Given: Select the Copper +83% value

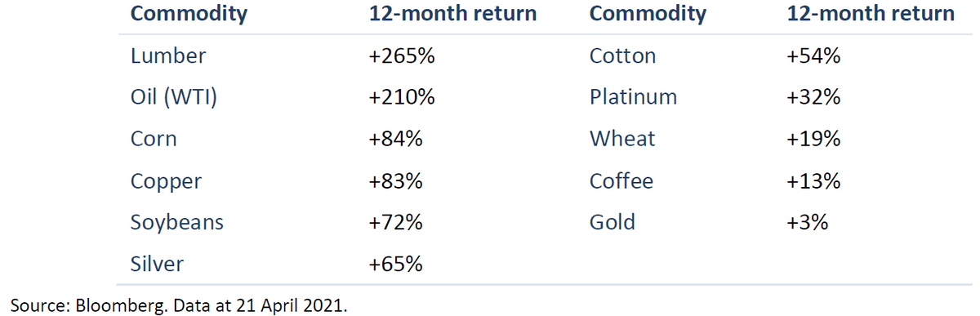Looking at the screenshot, I should (x=396, y=180).
